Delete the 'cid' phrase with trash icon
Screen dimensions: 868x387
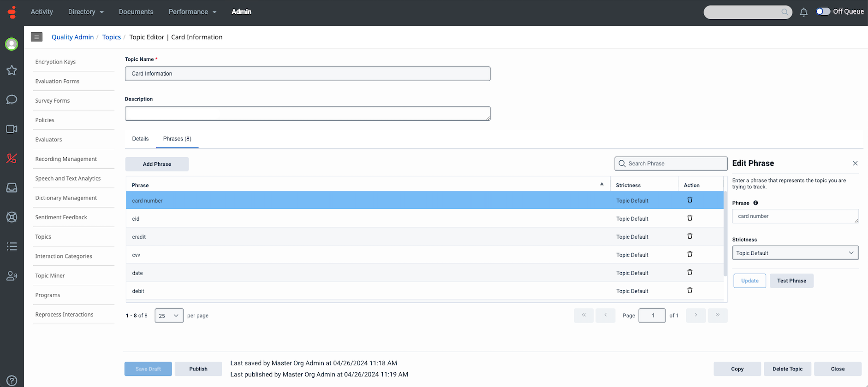(690, 218)
